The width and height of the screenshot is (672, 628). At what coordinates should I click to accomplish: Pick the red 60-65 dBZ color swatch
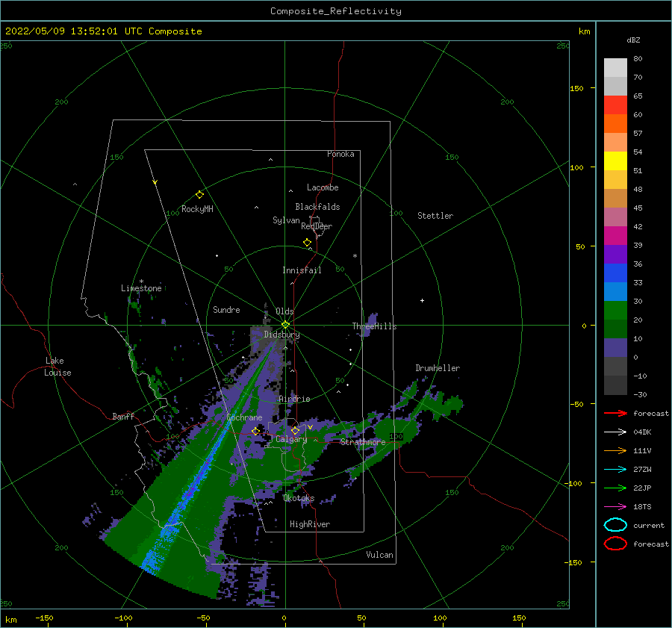(615, 105)
